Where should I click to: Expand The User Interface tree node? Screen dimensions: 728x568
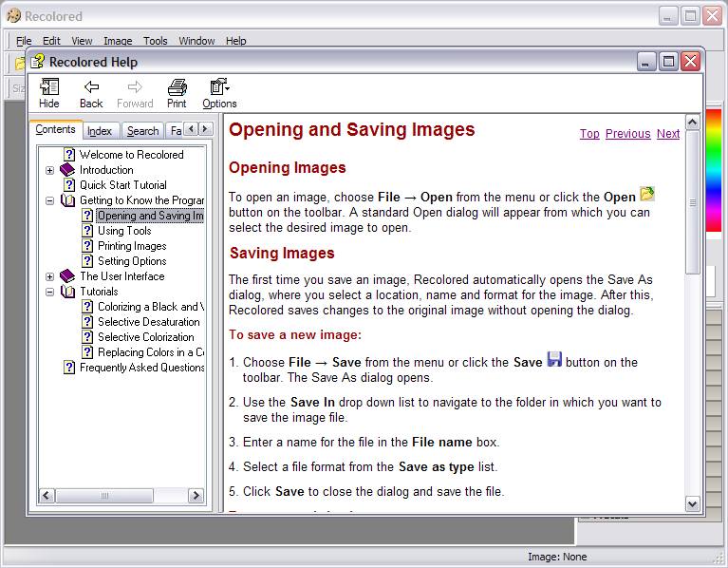[x=49, y=276]
